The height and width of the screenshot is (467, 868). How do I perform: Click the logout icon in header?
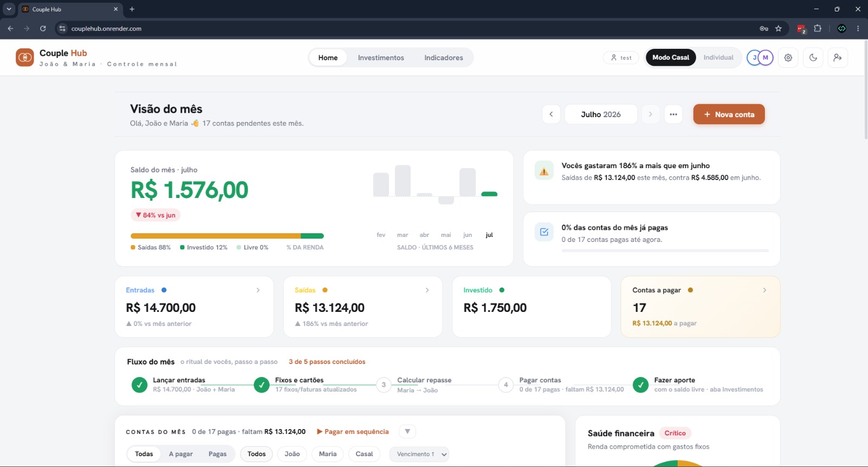pos(838,57)
